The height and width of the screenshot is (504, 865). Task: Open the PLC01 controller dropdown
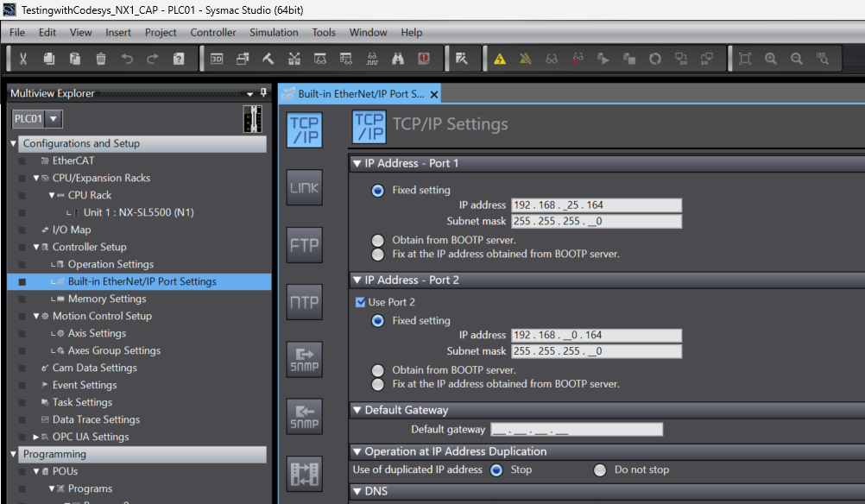click(x=54, y=119)
